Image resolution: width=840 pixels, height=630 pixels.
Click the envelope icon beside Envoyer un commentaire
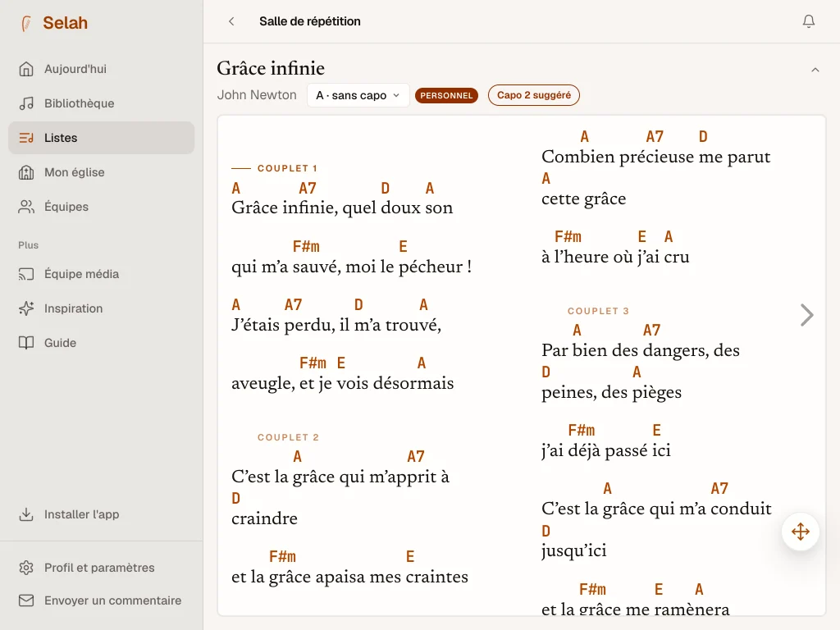coord(26,600)
